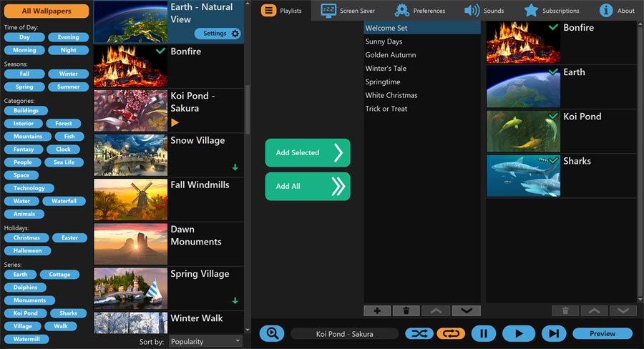Open the Sort by Popularity dropdown
Screen dimensions: 644x349
(x=206, y=342)
